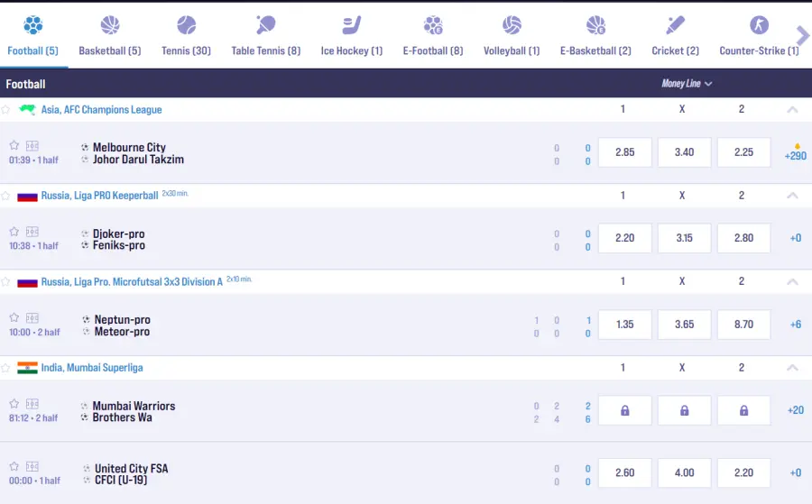Image resolution: width=812 pixels, height=504 pixels.
Task: Collapse the Mumbai Superliga section
Action: [792, 367]
